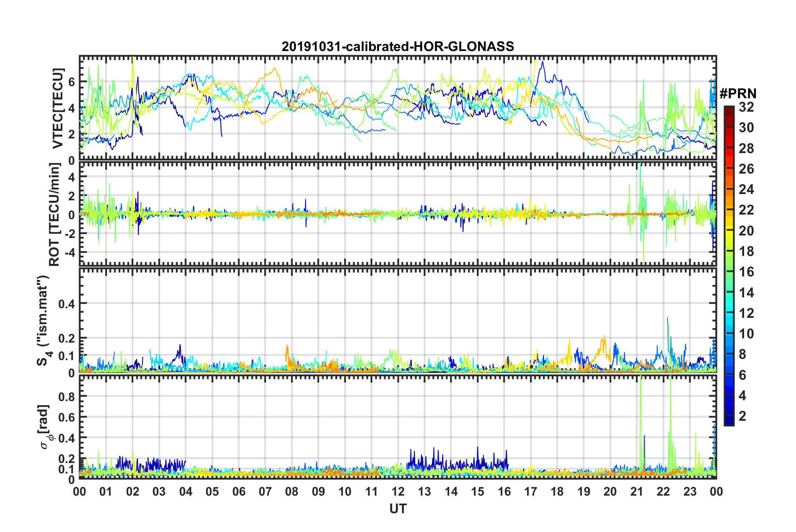Click x-axis hour tick 11
This screenshot has width=796, height=532.
(x=372, y=491)
